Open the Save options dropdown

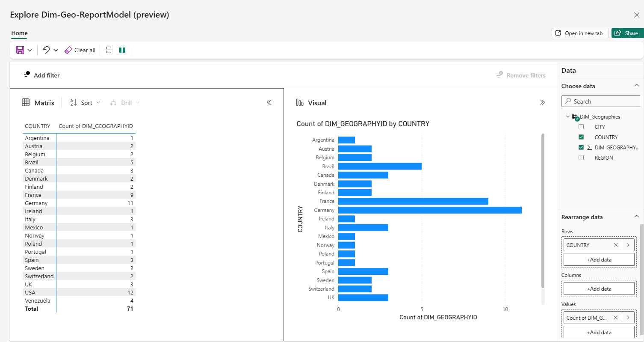pyautogui.click(x=29, y=50)
